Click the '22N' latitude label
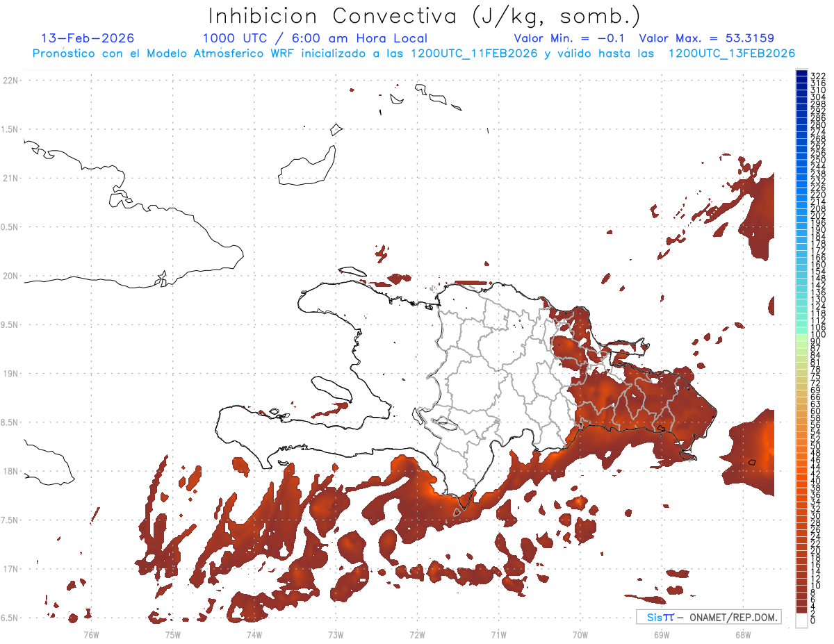834x644 pixels. (10, 81)
